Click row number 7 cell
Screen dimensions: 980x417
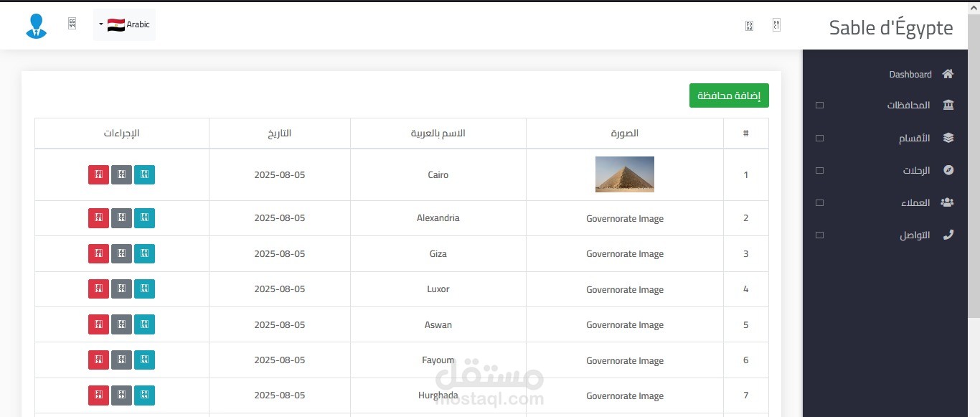746,395
